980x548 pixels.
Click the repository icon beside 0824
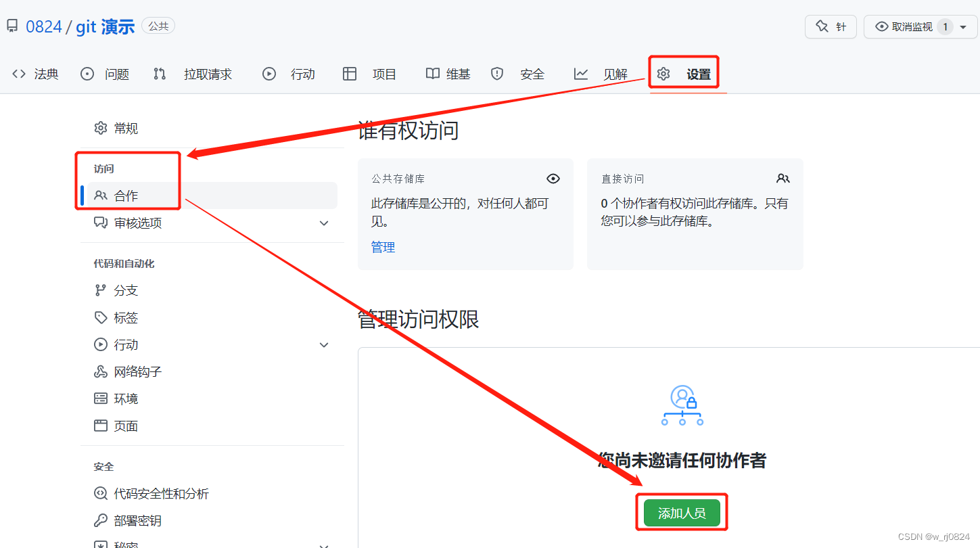pos(12,26)
